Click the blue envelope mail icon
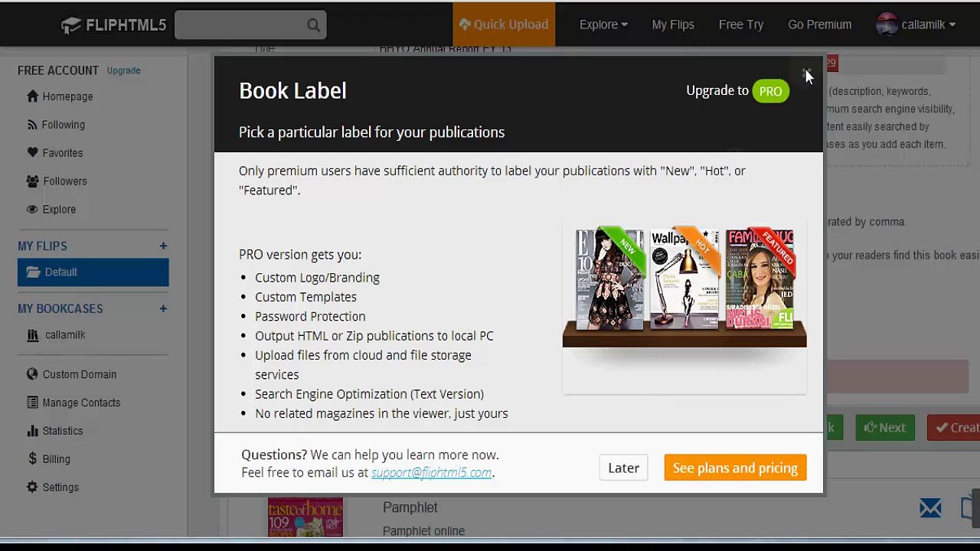The width and height of the screenshot is (980, 551). pos(930,507)
